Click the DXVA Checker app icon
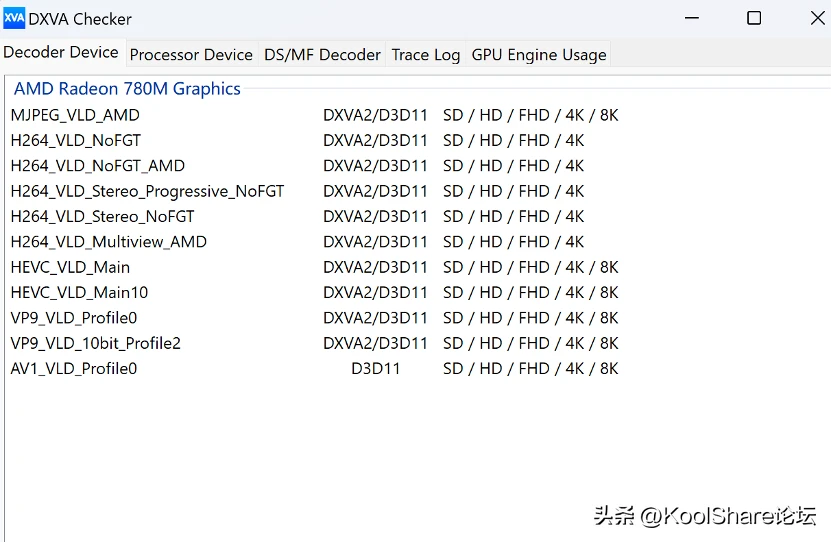832x542 pixels. point(14,18)
